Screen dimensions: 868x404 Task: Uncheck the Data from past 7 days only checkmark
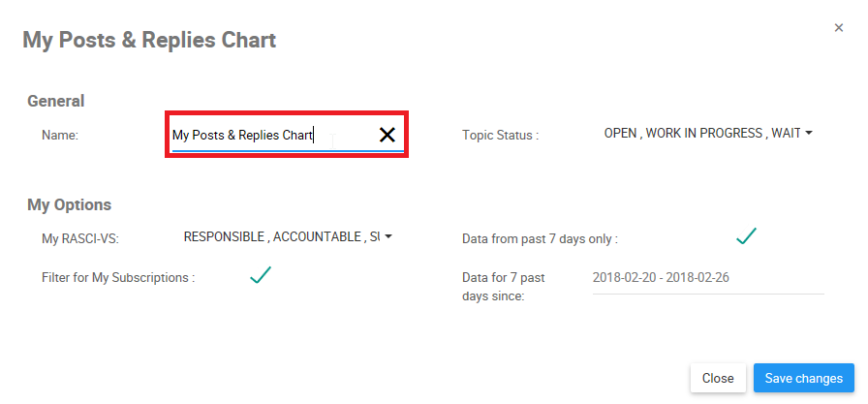(745, 235)
